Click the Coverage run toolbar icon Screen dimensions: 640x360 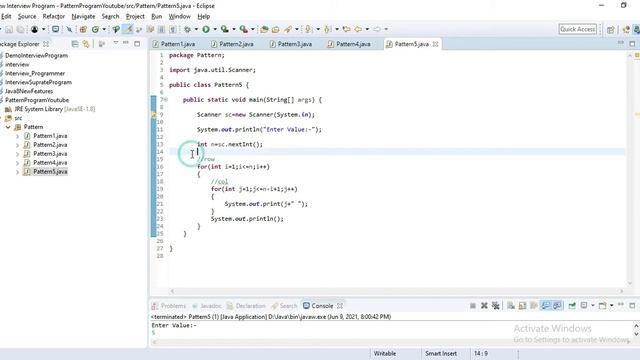pos(225,29)
